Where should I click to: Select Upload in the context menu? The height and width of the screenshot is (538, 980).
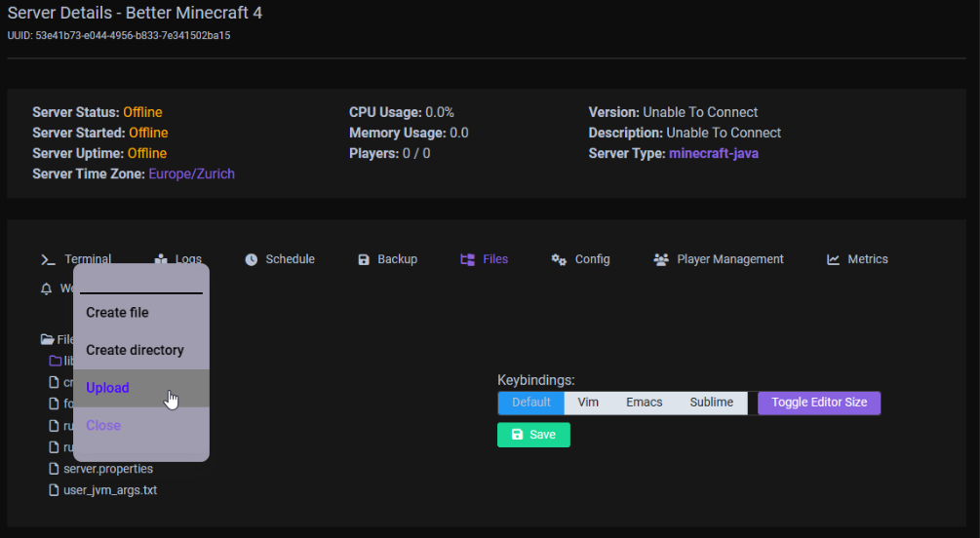(x=107, y=388)
